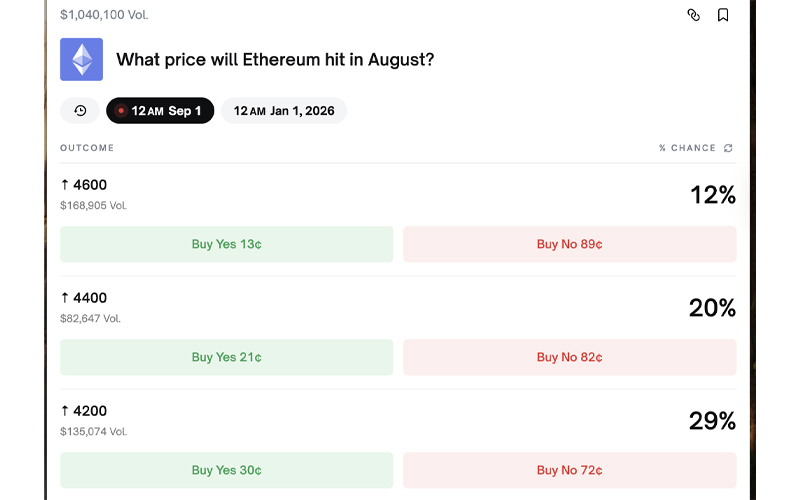This screenshot has height=500, width=800.
Task: Open the past markets history icon
Action: pos(80,111)
